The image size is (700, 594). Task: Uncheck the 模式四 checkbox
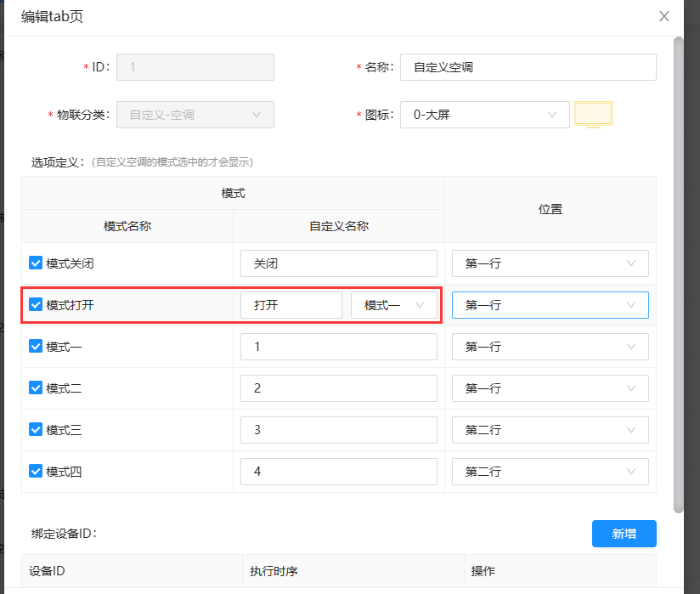coord(36,472)
